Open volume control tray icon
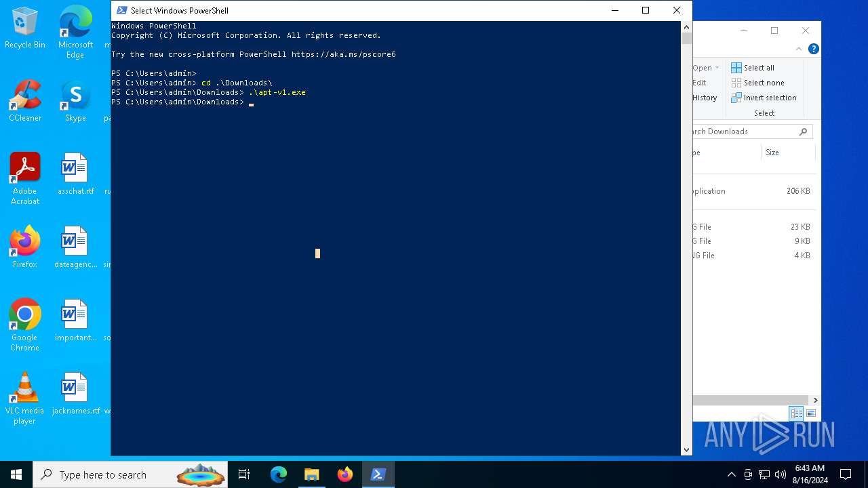Screen dimensions: 868x488 pos(781,474)
